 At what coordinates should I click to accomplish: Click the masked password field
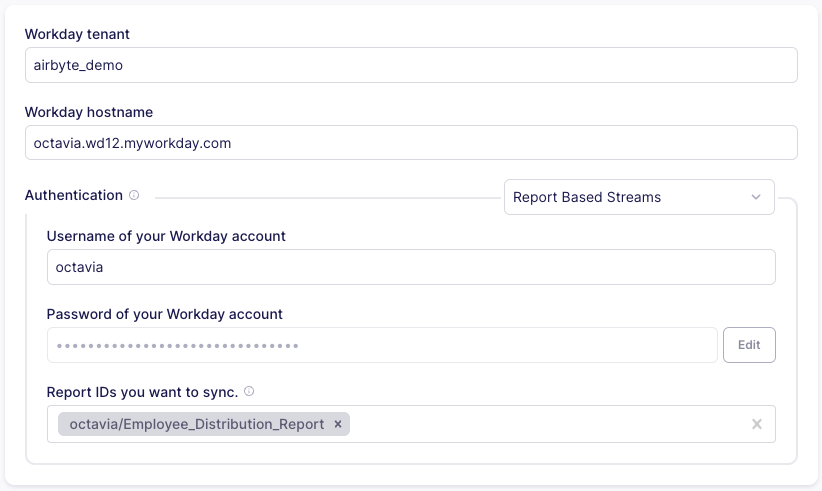click(x=381, y=345)
